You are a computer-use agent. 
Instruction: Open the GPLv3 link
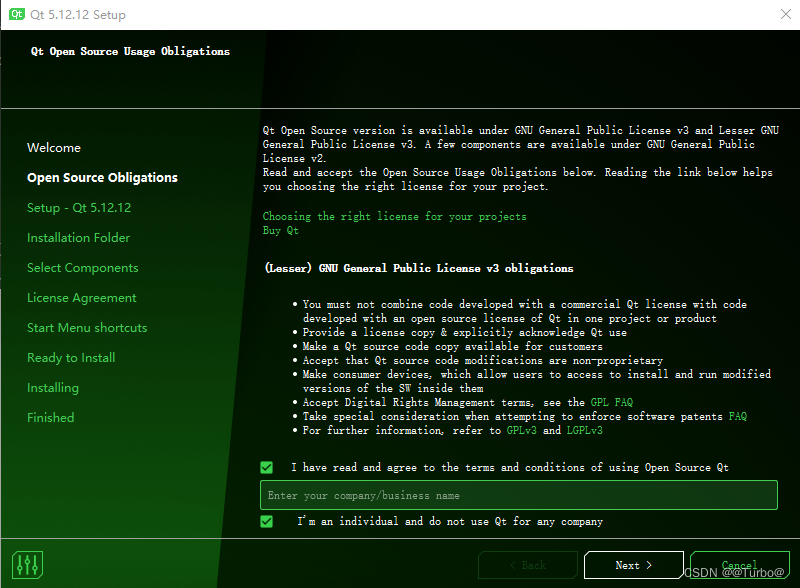tap(521, 431)
